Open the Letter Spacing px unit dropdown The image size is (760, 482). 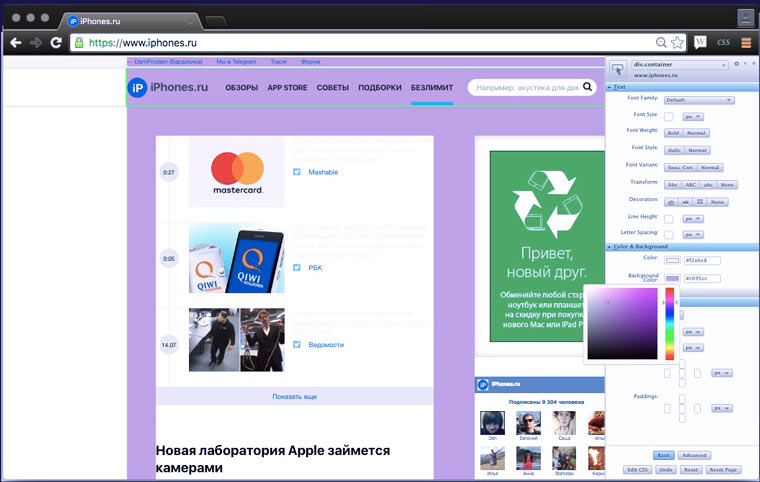[693, 235]
